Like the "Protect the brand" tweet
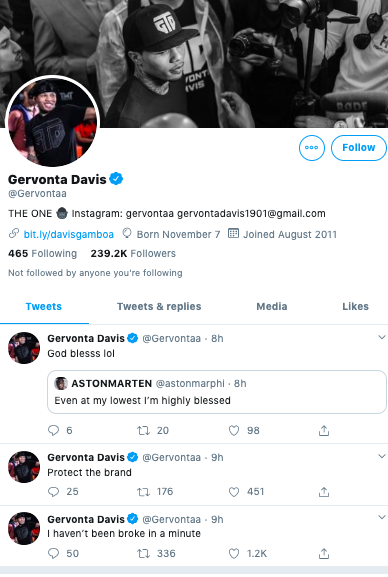 point(234,492)
